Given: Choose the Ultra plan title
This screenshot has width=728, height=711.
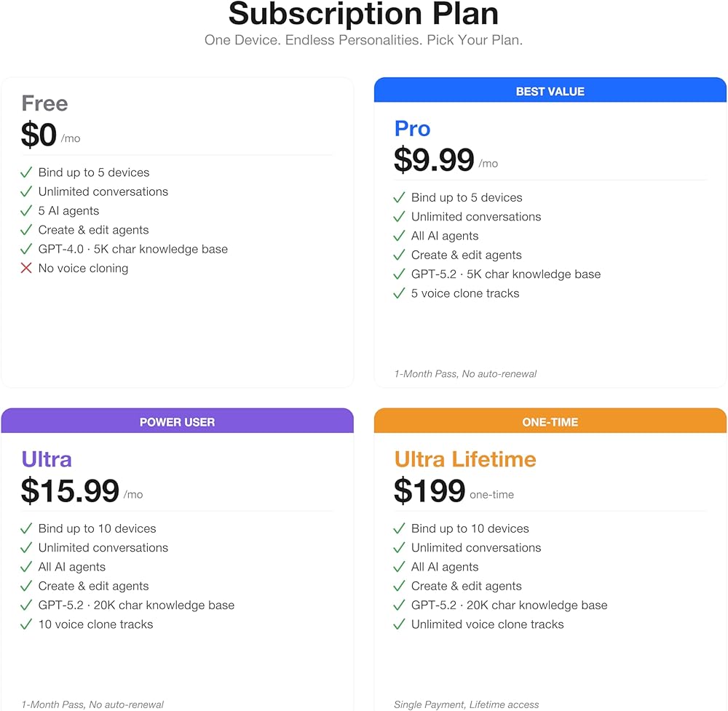Looking at the screenshot, I should 47,459.
